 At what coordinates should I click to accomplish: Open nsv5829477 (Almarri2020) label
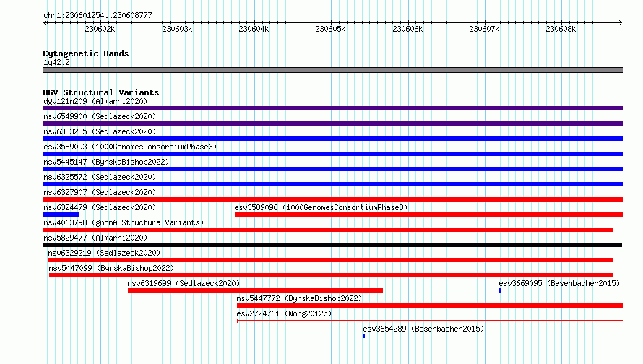coord(95,238)
